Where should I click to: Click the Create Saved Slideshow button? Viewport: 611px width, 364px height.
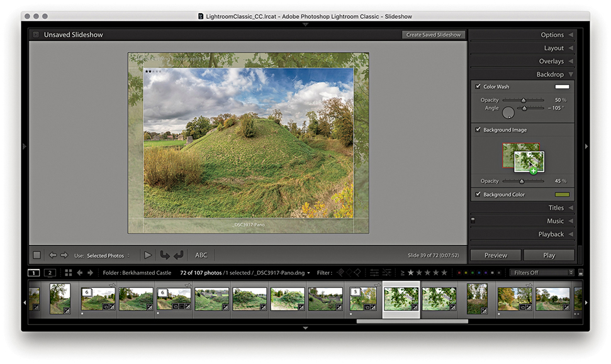433,35
